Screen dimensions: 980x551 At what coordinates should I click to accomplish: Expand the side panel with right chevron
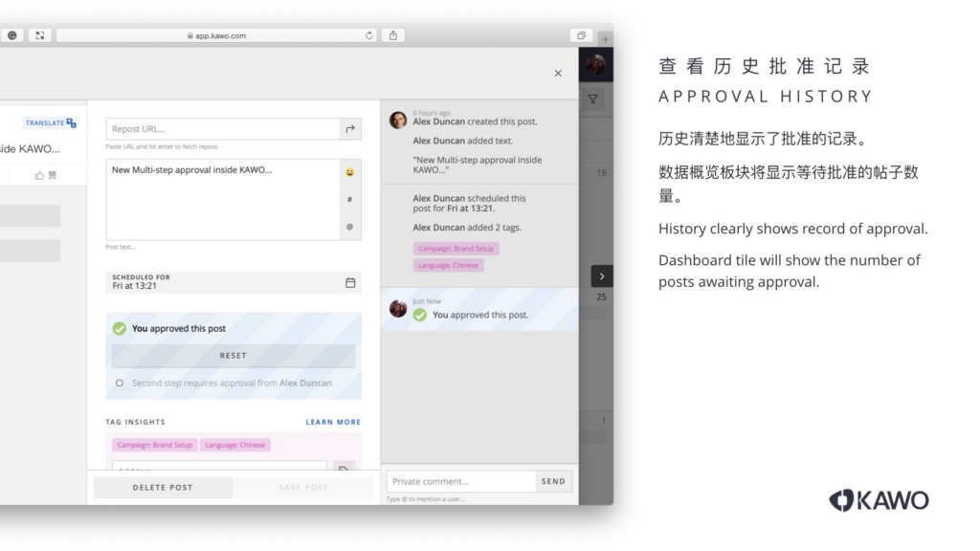click(x=601, y=276)
